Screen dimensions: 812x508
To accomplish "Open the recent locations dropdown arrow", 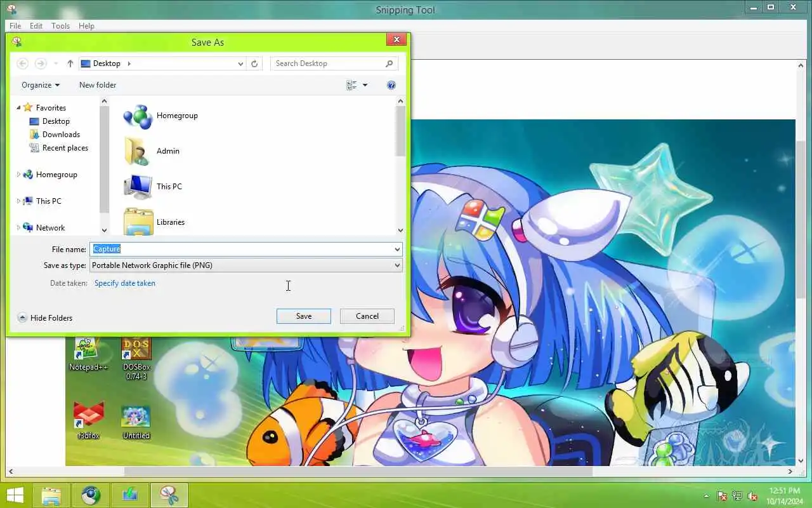I will [56, 63].
